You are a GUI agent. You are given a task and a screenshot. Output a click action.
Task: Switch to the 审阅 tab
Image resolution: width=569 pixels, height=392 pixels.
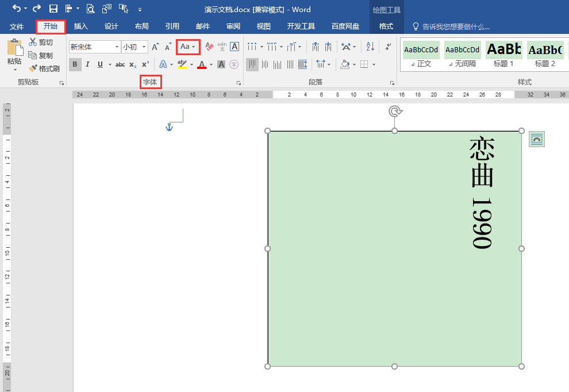click(x=233, y=26)
